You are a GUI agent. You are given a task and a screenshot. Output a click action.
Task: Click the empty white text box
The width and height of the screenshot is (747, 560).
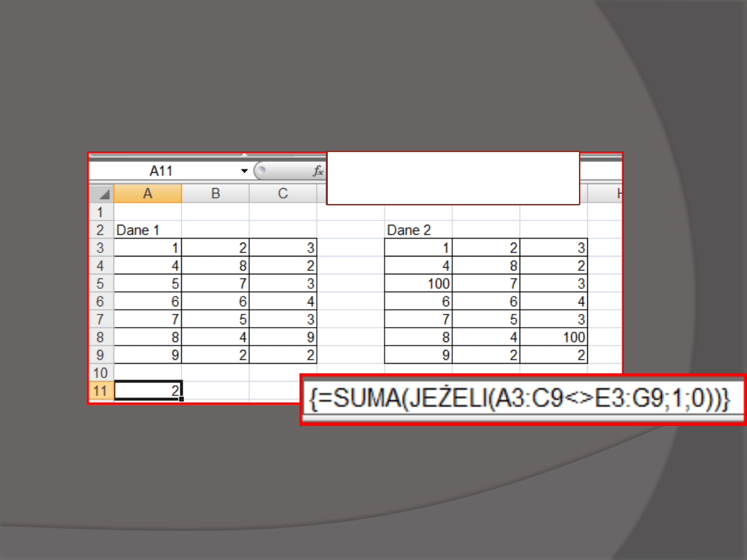click(452, 178)
